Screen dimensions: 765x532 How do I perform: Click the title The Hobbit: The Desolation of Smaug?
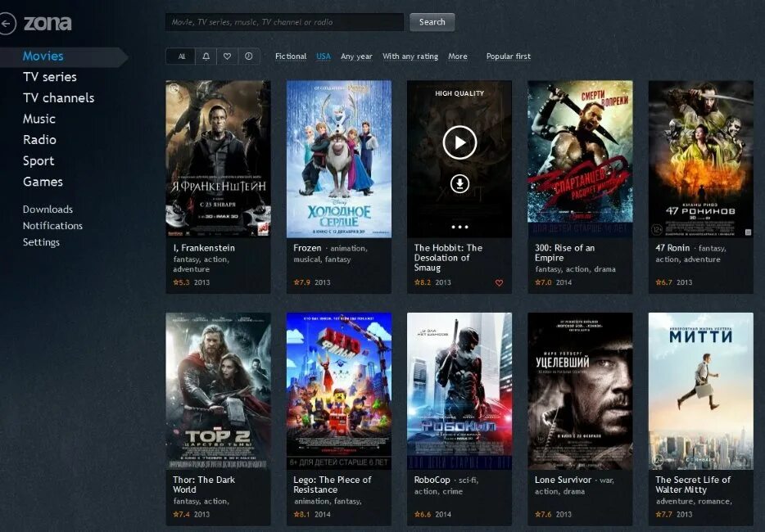pos(448,258)
